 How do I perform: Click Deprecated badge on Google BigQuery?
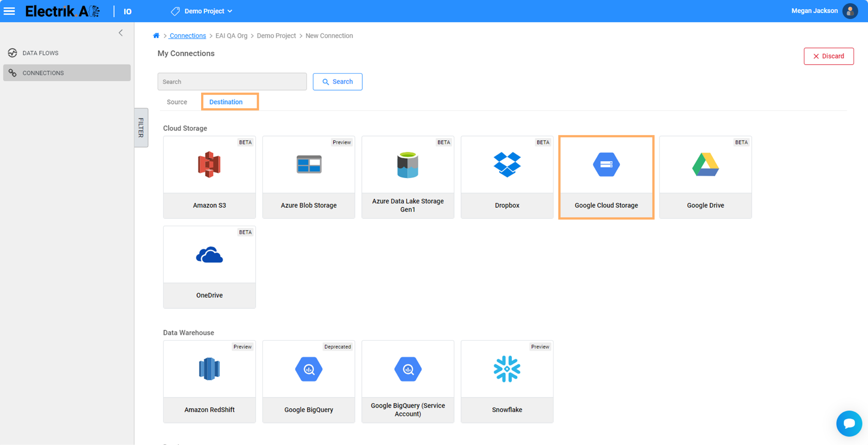(x=338, y=347)
